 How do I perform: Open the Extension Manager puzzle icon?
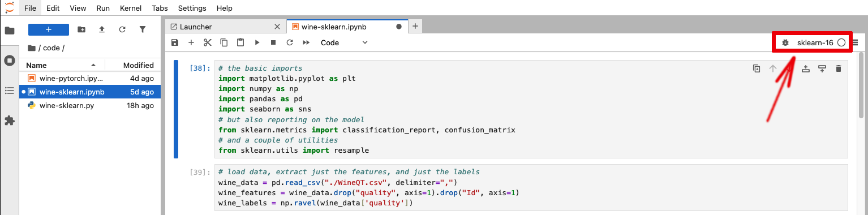(x=10, y=121)
